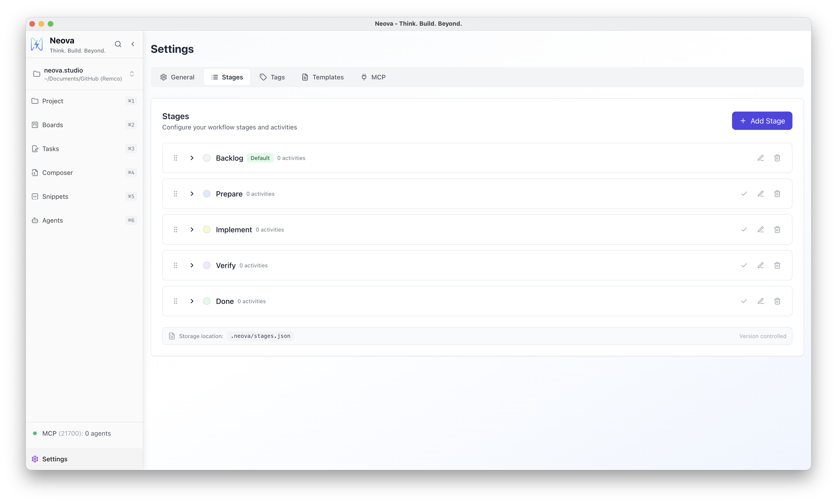Click the search icon in the sidebar header
This screenshot has height=504, width=837.
click(x=118, y=44)
